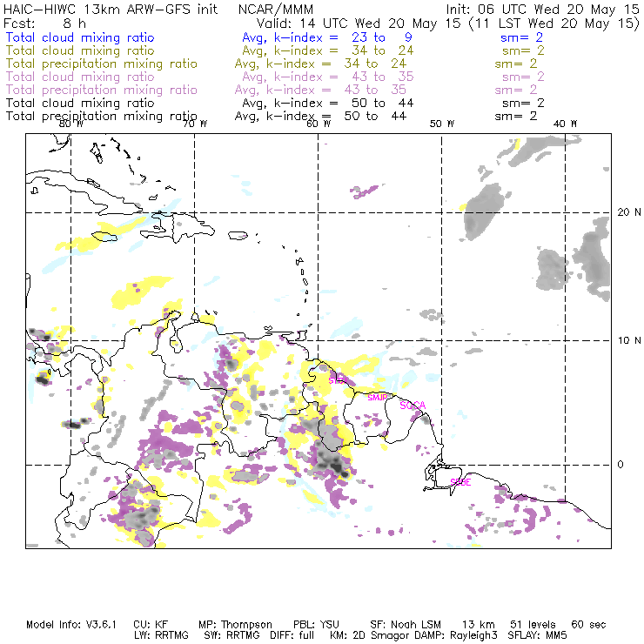
Task: Click the title 'HAIC-HIWC 13km ARW-GFS init'
Action: [111, 10]
